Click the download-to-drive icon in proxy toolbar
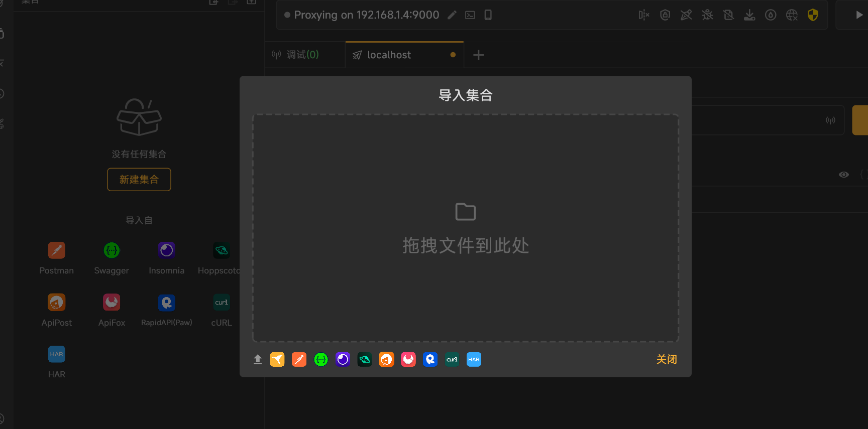Screen dimensions: 868x429 click(749, 15)
